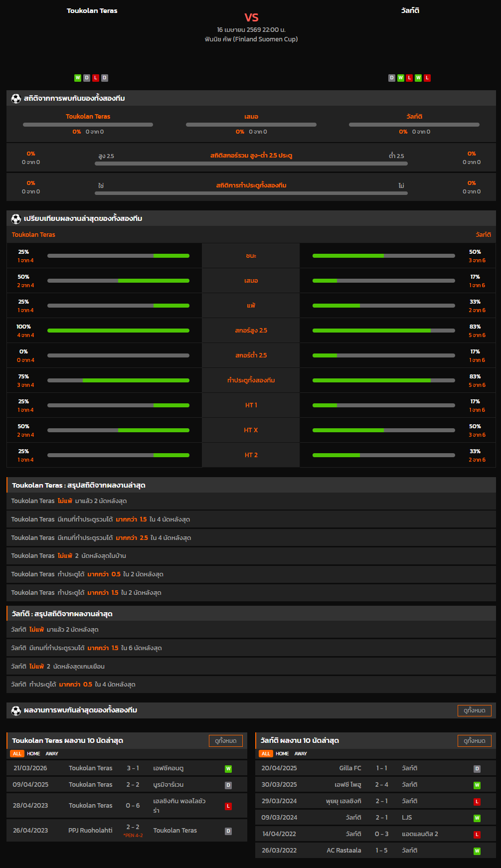Open view-all button for right team's last 10
This screenshot has height=868, width=501.
coord(474,741)
